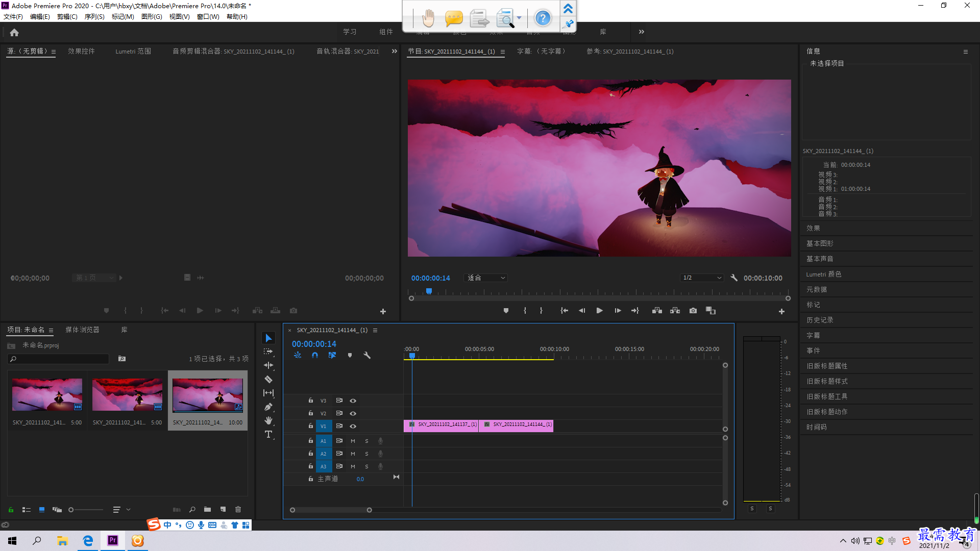Click Export Frame camera in Program monitor
Viewport: 980px width, 551px height.
coord(693,311)
